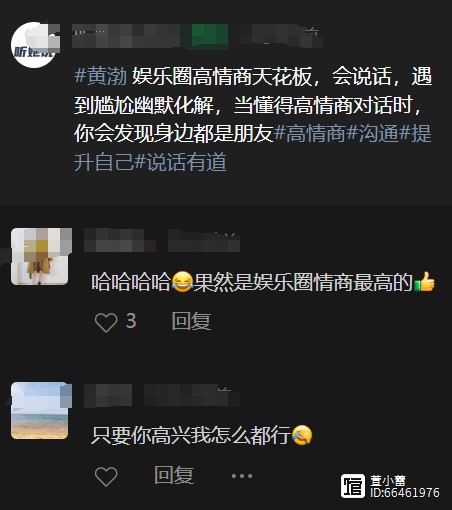The image size is (452, 510).
Task: Reply to the 只要你高兴我怎么都行 comment
Action: click(x=174, y=475)
